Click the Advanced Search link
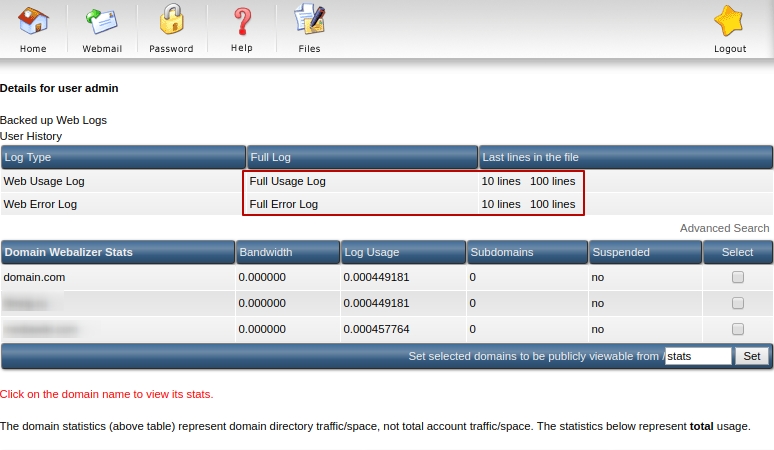 724,229
